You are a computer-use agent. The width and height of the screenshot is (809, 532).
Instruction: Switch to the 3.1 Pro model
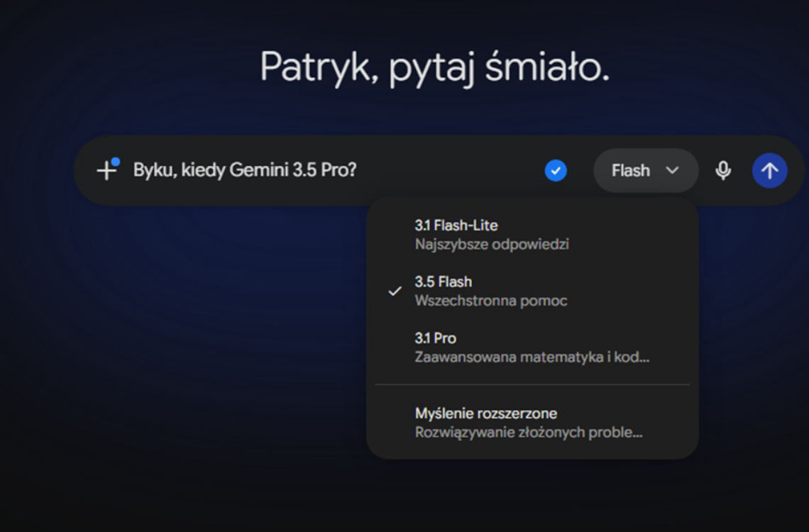pyautogui.click(x=532, y=348)
